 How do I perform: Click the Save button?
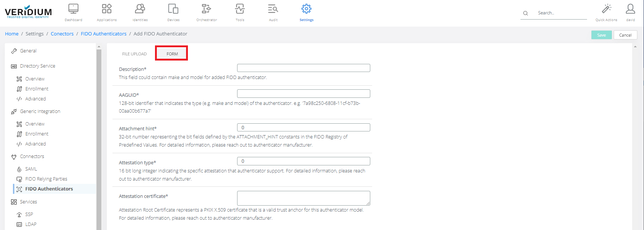(x=601, y=35)
